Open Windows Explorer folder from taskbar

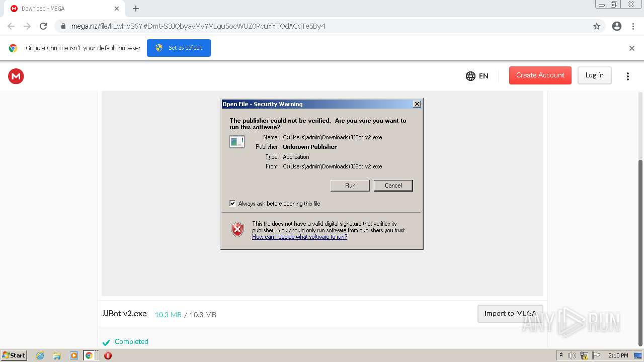[57, 355]
